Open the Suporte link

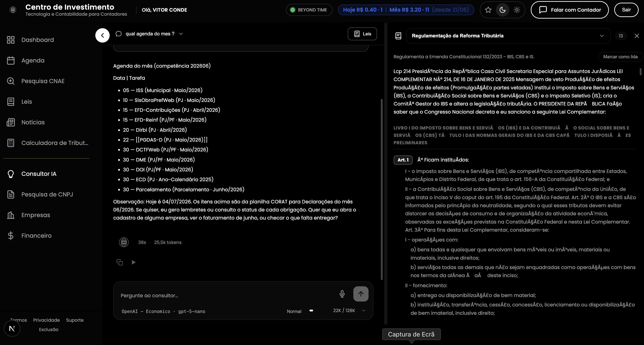pos(75,320)
